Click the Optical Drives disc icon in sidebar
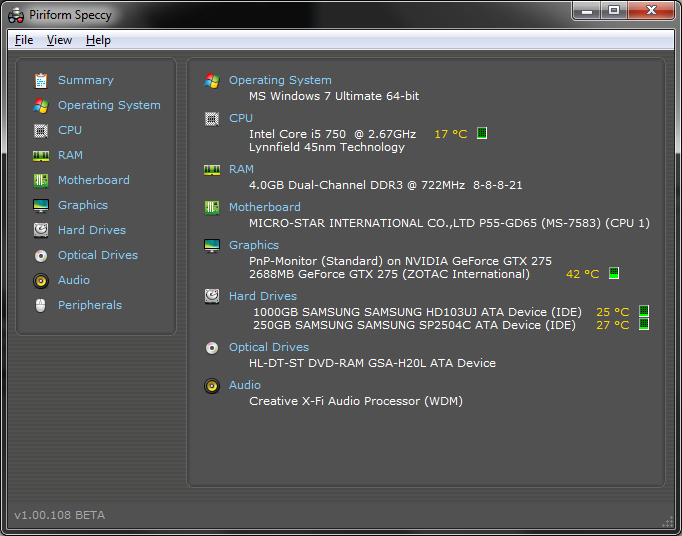This screenshot has height=536, width=682. tap(41, 256)
